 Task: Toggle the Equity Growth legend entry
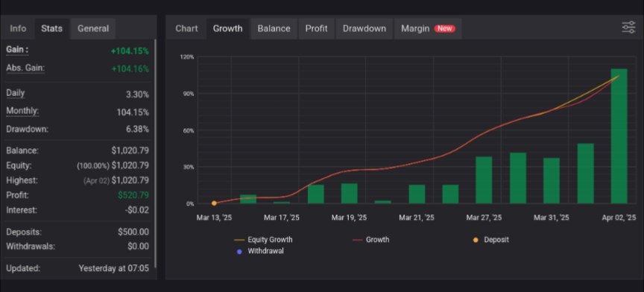pyautogui.click(x=263, y=239)
